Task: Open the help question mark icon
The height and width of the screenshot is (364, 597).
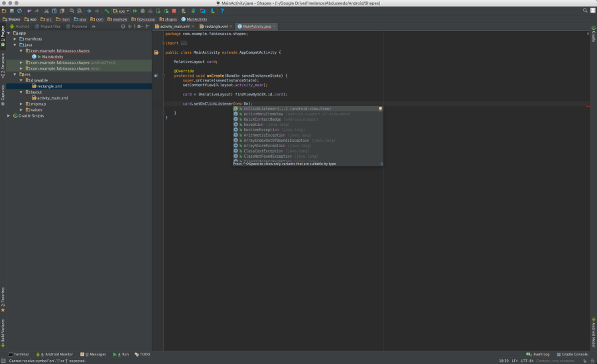Action: [x=222, y=11]
